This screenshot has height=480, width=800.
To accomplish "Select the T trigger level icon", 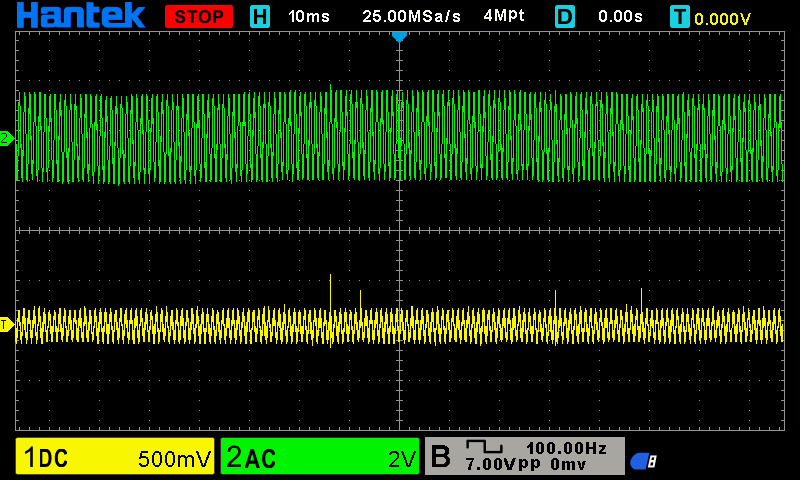I will tap(680, 17).
